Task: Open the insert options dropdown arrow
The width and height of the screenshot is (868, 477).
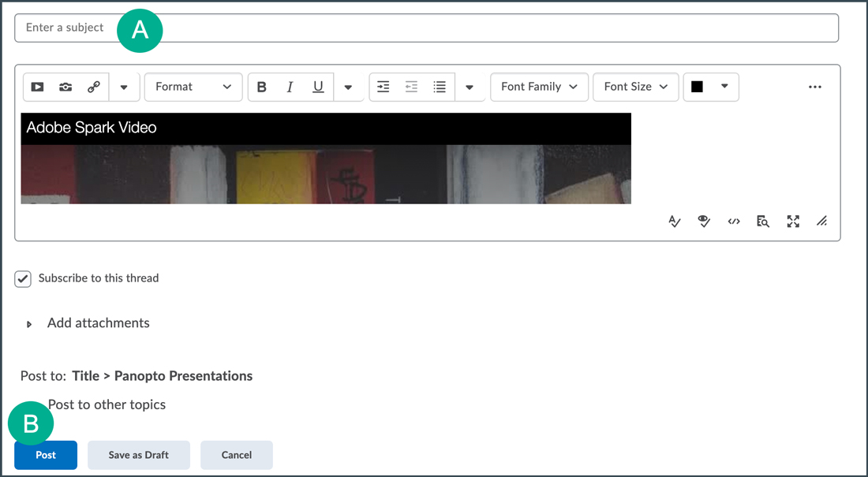Action: pos(124,88)
